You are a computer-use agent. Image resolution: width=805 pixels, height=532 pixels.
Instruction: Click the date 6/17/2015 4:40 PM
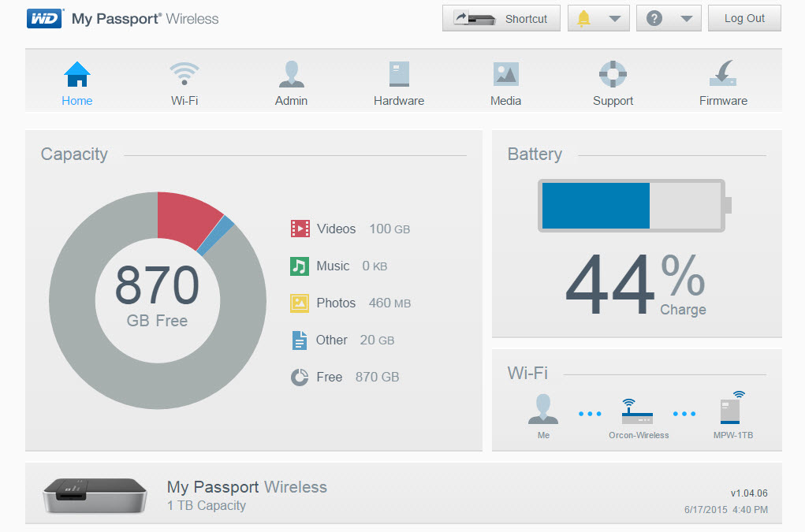pos(726,509)
